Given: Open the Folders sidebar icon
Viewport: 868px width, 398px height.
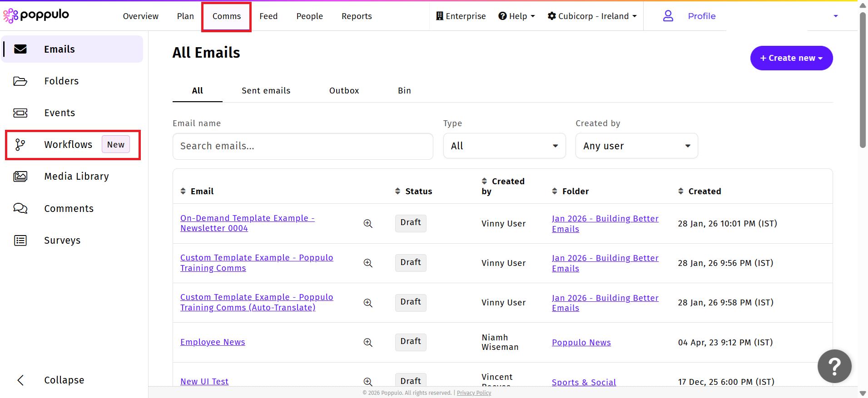Looking at the screenshot, I should pos(20,81).
